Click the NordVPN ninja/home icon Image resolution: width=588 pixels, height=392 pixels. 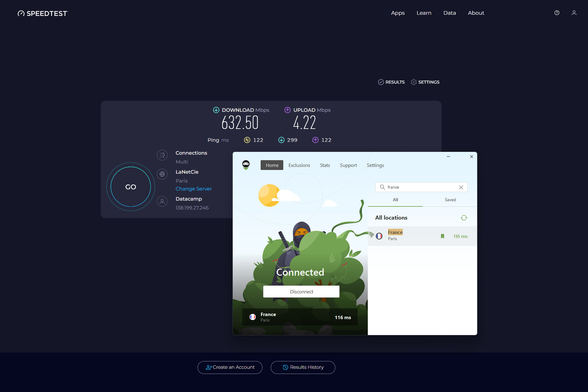click(x=246, y=165)
